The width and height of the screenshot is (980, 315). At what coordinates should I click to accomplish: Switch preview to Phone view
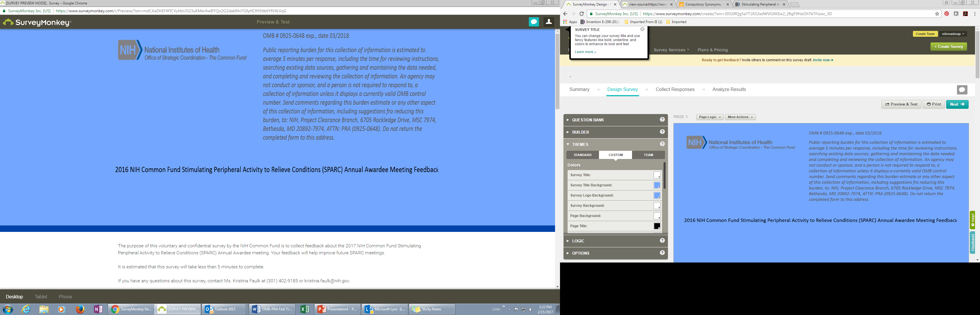65,297
